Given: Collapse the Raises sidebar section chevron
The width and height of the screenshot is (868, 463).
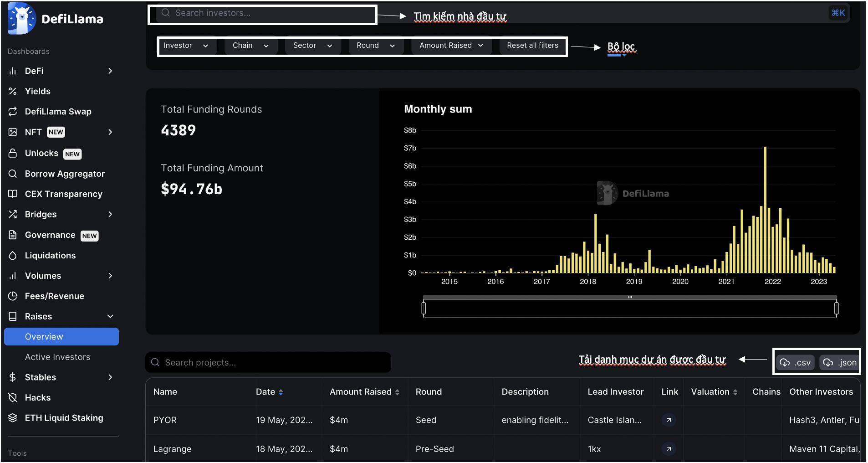Looking at the screenshot, I should (x=110, y=316).
